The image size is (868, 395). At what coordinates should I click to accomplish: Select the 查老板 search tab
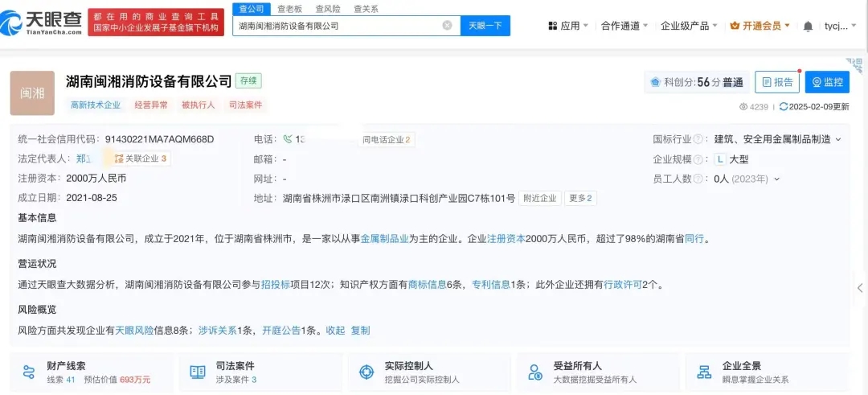(289, 9)
